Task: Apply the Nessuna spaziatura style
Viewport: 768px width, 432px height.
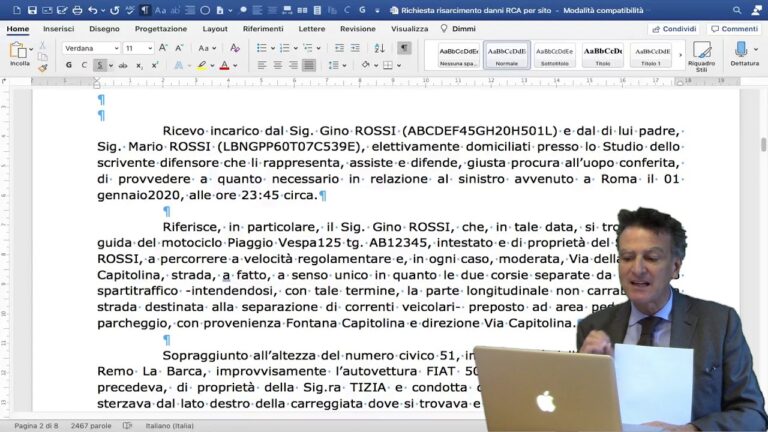Action: [x=458, y=54]
